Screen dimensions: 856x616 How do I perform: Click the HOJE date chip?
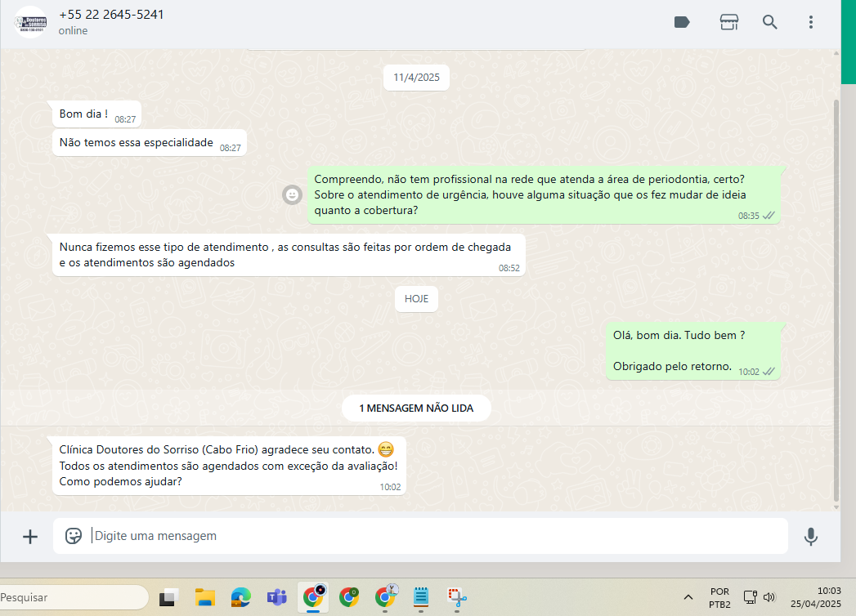point(416,299)
